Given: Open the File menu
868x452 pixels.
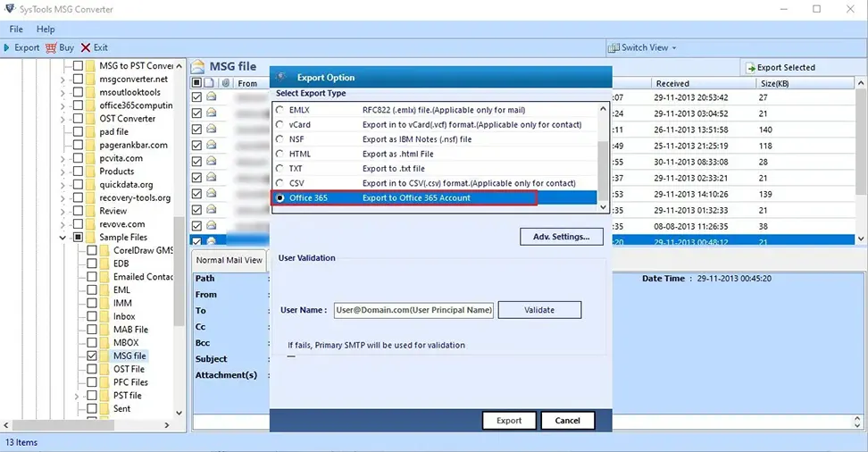Looking at the screenshot, I should (x=16, y=29).
